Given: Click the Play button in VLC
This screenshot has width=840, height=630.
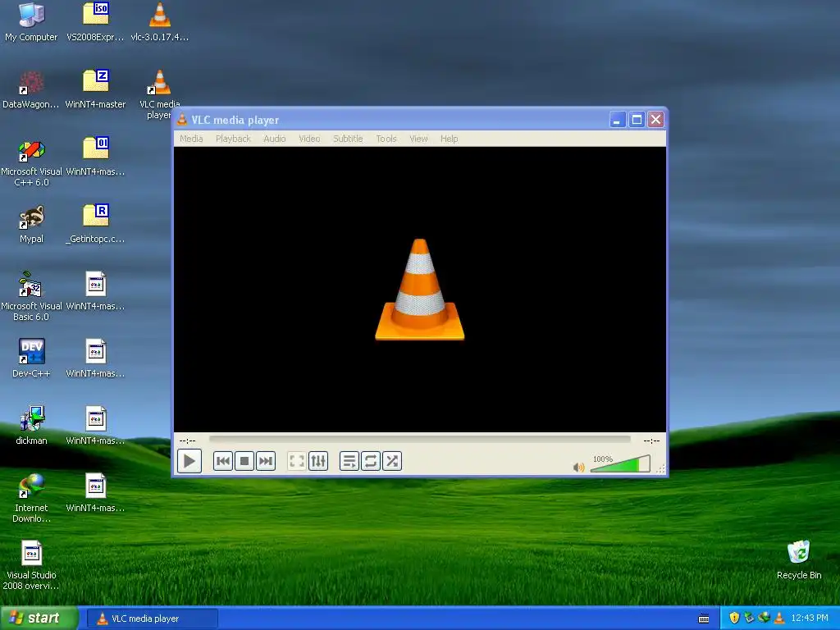Looking at the screenshot, I should [189, 461].
